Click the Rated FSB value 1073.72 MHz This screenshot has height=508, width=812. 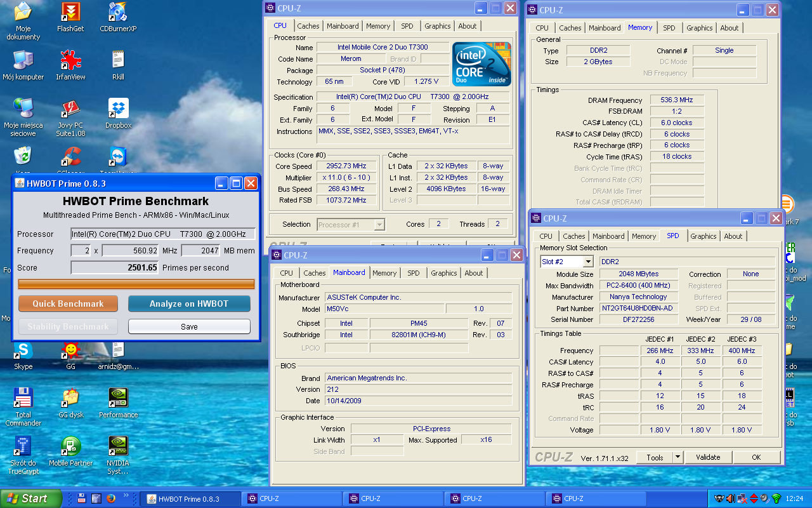point(346,200)
